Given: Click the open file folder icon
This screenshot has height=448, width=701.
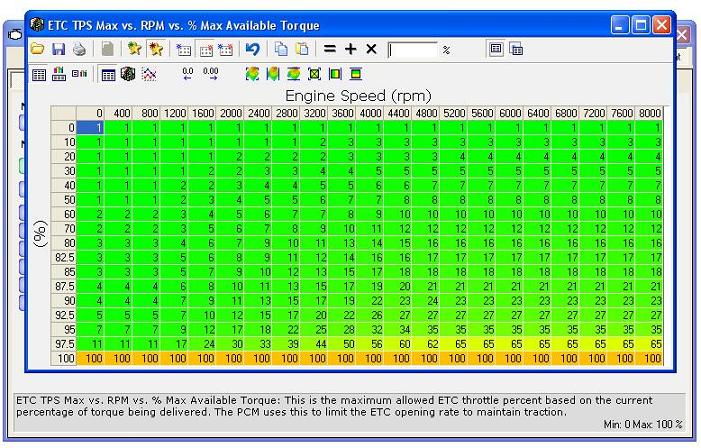Looking at the screenshot, I should pos(37,48).
